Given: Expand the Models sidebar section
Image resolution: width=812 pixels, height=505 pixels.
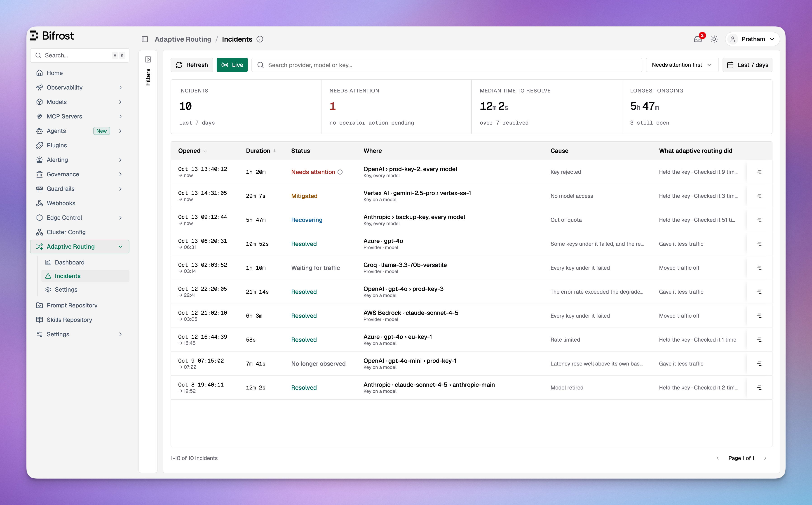Looking at the screenshot, I should click(x=80, y=102).
